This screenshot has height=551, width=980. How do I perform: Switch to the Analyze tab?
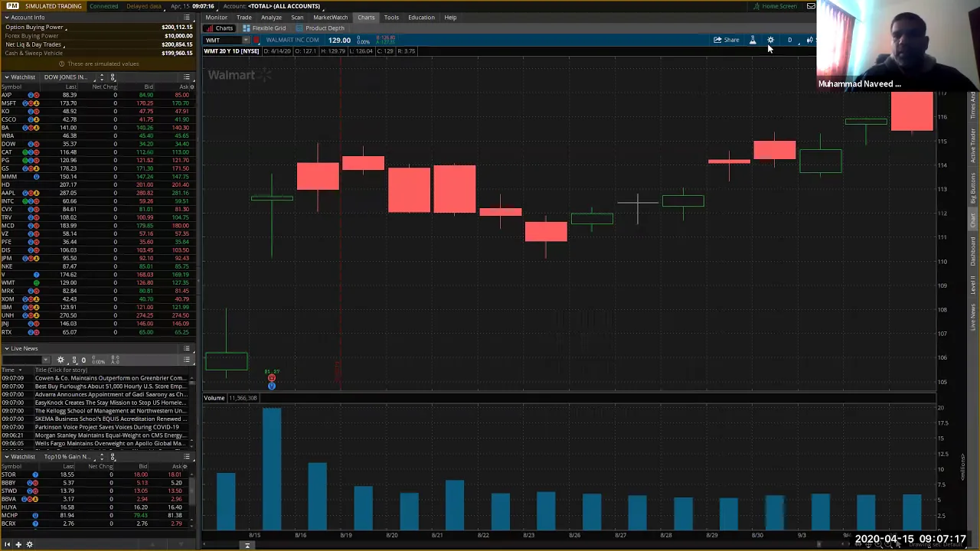271,17
